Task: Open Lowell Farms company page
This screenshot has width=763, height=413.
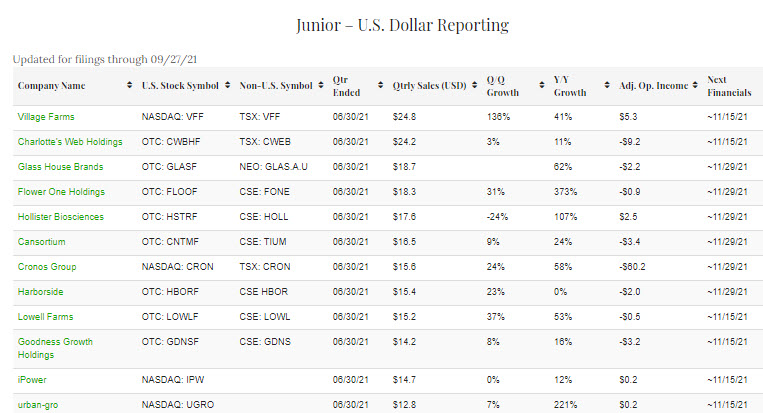Action: tap(46, 317)
